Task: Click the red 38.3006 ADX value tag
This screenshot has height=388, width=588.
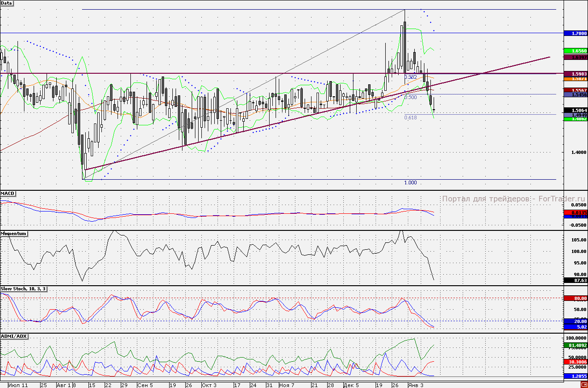Action: pos(576,362)
